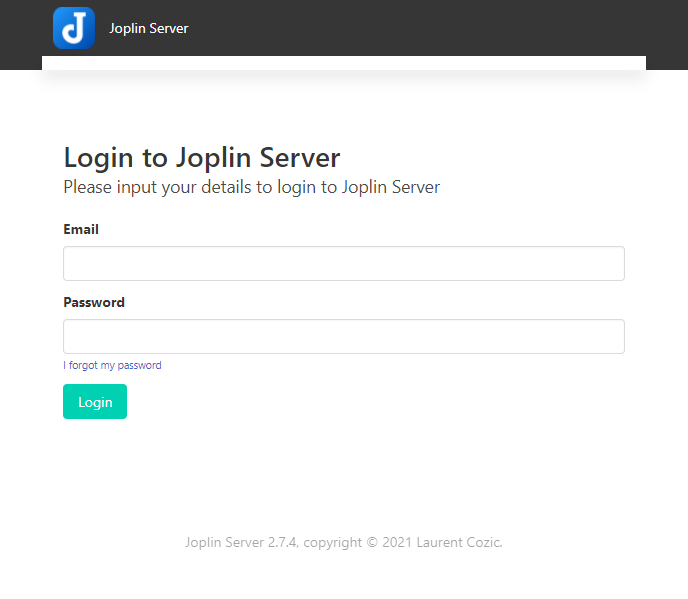
Task: Open the "I forgot my password" link
Action: [x=112, y=365]
